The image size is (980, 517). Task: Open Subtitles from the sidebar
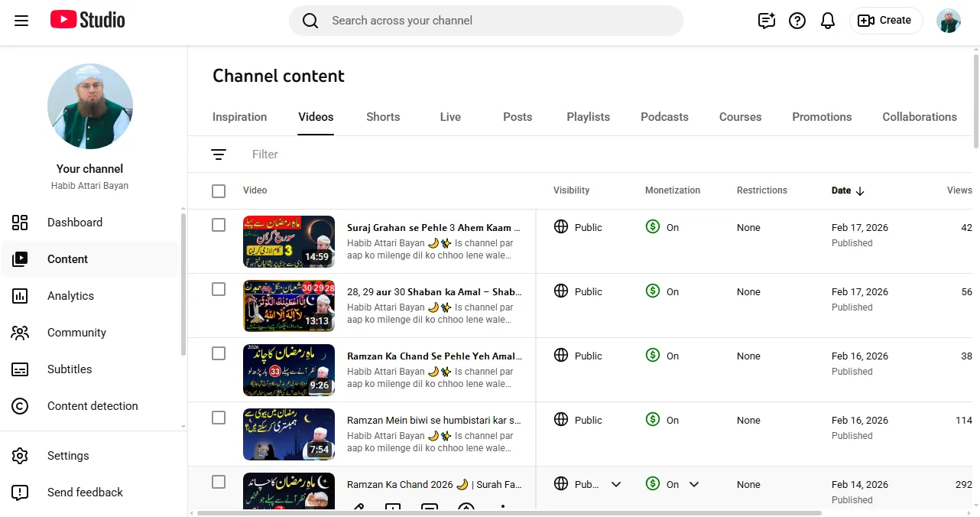click(90, 369)
